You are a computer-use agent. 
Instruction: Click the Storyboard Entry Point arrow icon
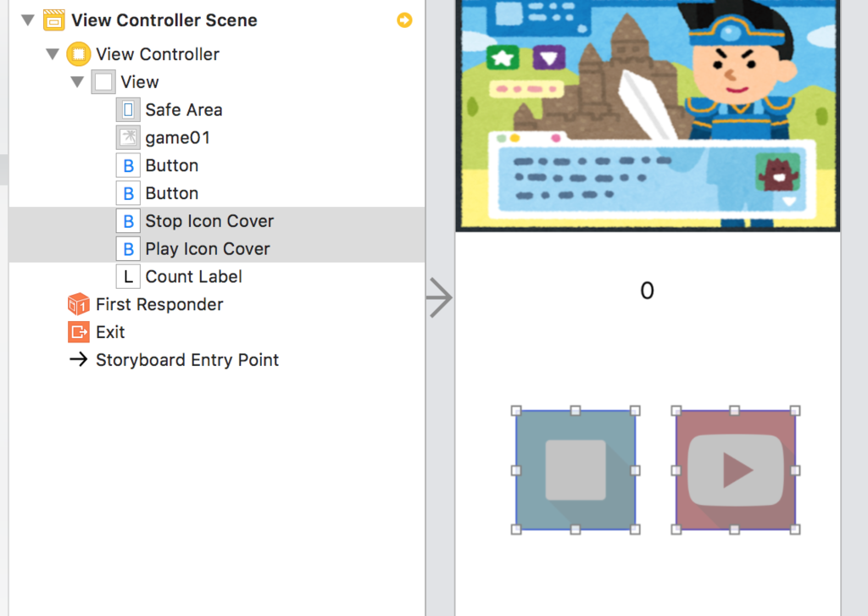tap(79, 360)
